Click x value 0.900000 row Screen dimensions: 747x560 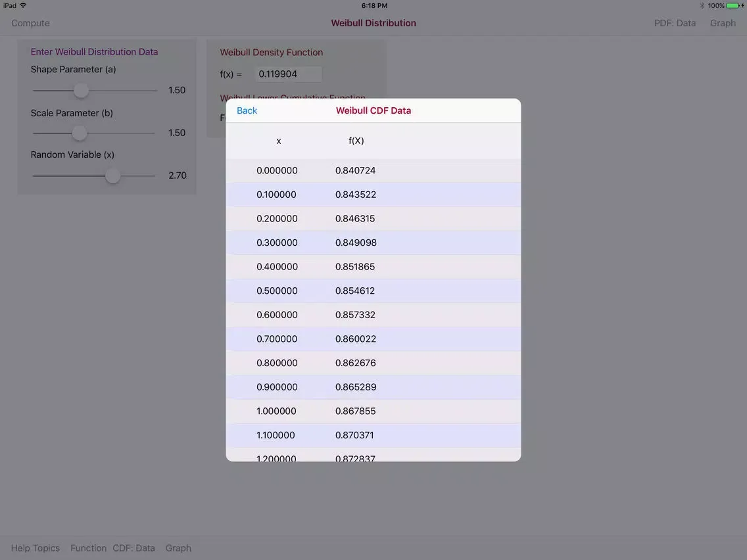coord(373,386)
